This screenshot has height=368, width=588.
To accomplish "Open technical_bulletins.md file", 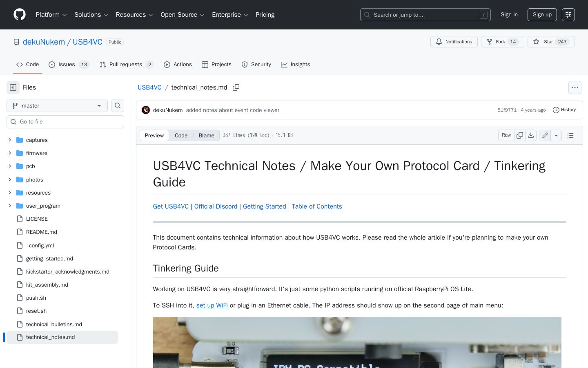I will pos(54,324).
